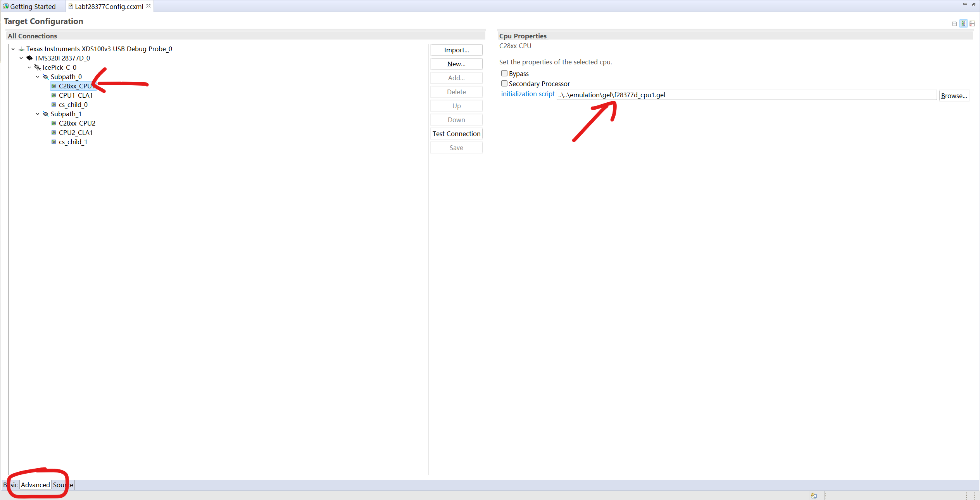Click the IcePick_C_0 router icon
980x500 pixels.
(x=38, y=67)
